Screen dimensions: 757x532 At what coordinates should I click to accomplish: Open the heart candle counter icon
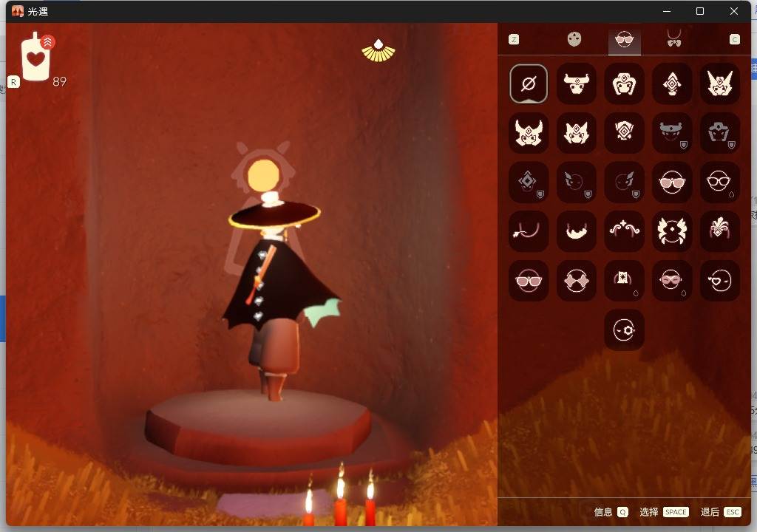[35, 58]
